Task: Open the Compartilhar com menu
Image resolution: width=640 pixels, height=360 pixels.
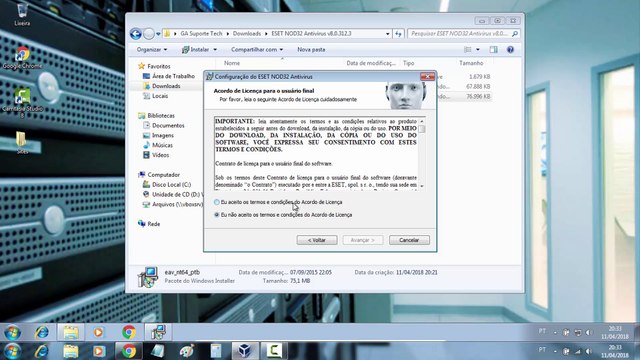Action: coord(257,49)
